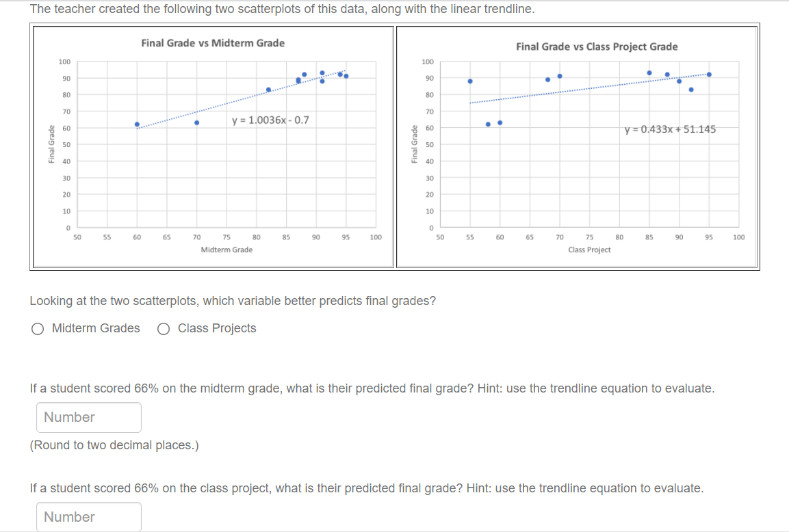Click the Final Grade vs Class Project Grade title
Viewport: 789px width, 532px height.
pos(597,46)
